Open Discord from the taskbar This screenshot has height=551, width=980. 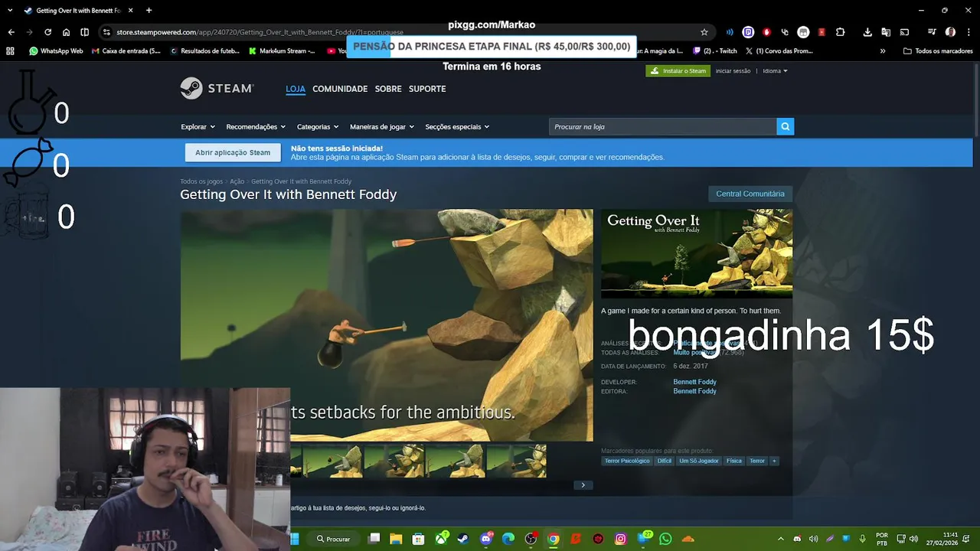click(485, 539)
